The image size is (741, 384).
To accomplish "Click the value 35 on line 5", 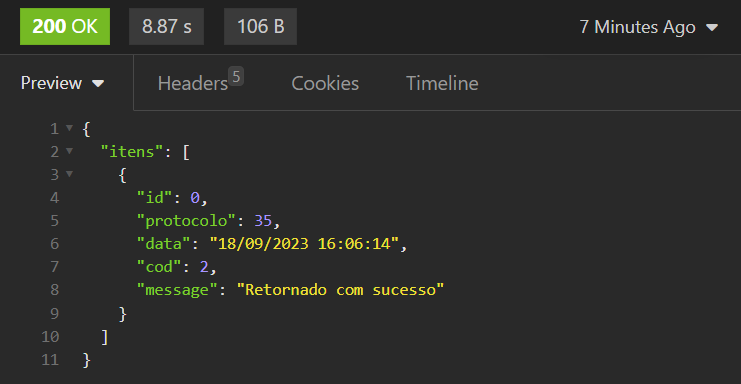I will point(263,221).
